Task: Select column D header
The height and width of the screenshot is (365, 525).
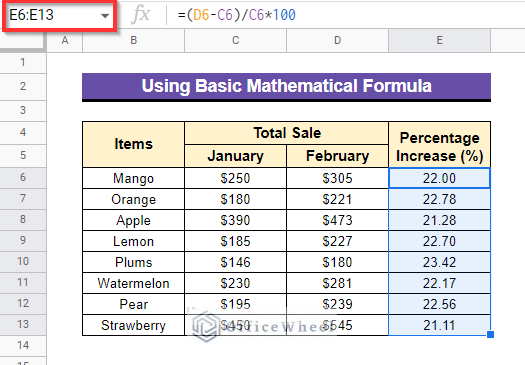Action: 337,41
